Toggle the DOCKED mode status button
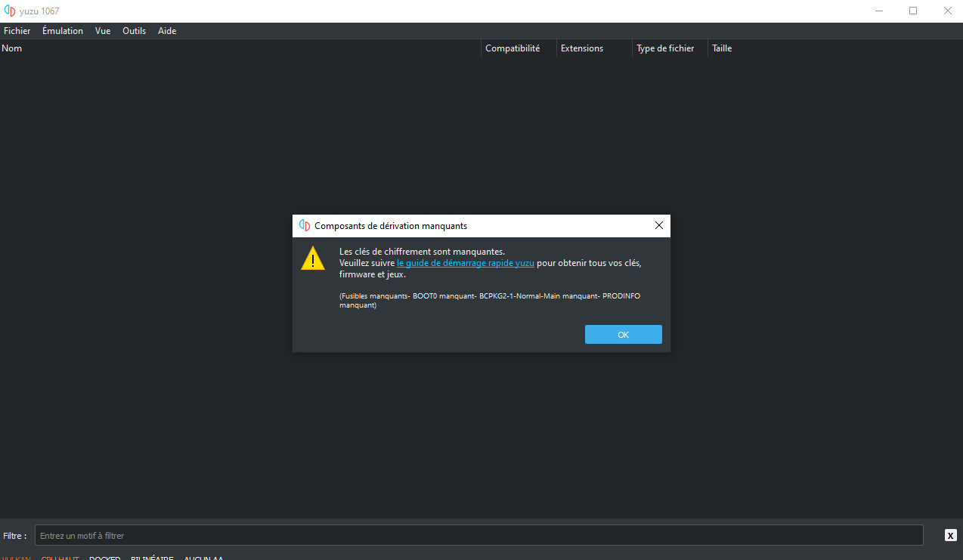 pyautogui.click(x=104, y=558)
